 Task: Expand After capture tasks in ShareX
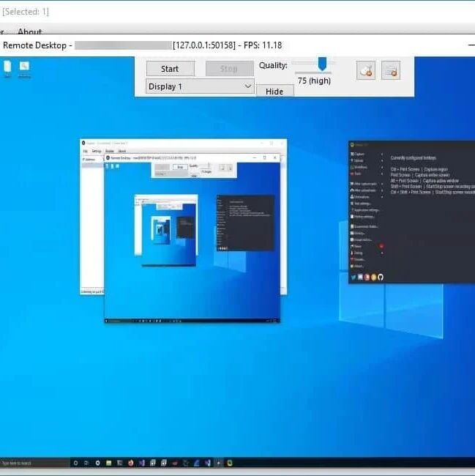(x=367, y=184)
